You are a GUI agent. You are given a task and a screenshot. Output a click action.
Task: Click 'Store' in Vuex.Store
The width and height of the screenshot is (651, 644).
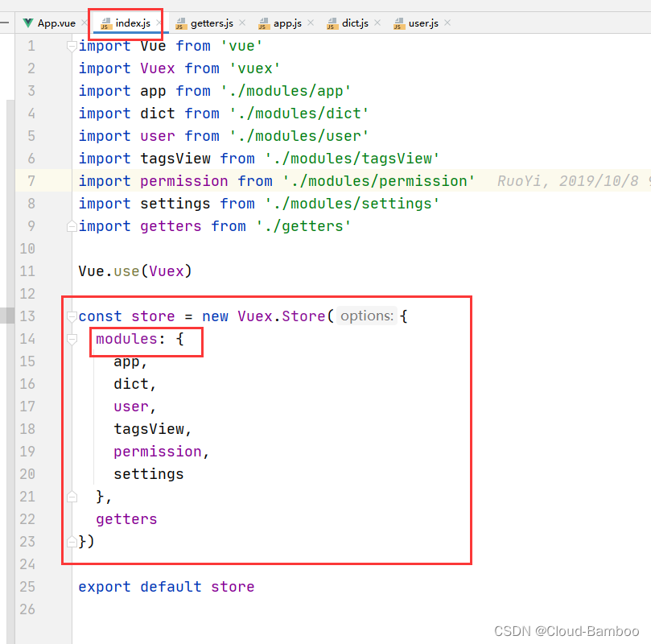[x=303, y=316]
